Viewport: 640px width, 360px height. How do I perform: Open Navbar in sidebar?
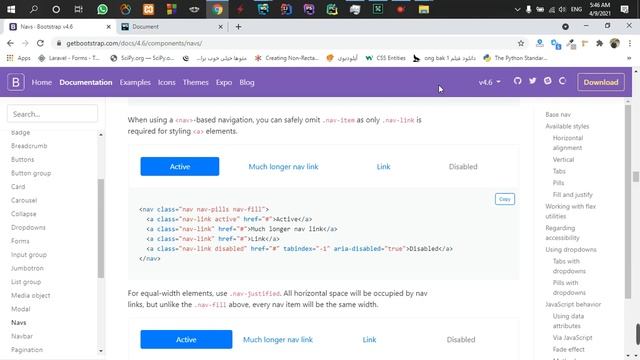(22, 336)
